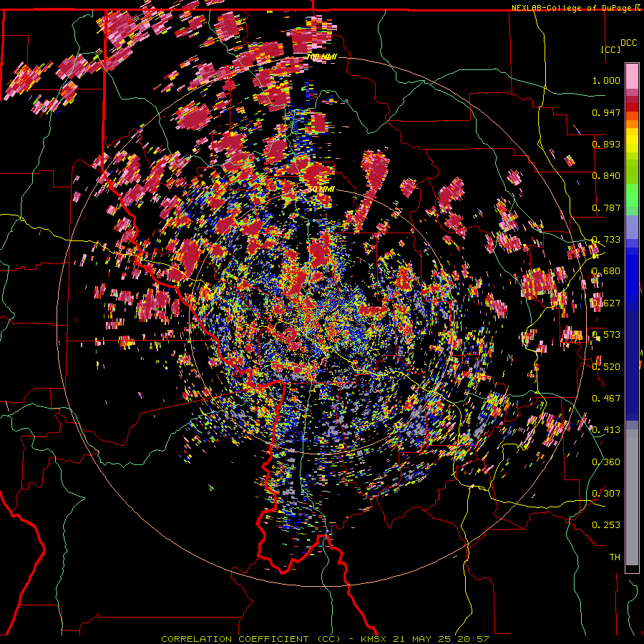
Task: Click the 100 NMI range ring label
Action: pos(321,57)
